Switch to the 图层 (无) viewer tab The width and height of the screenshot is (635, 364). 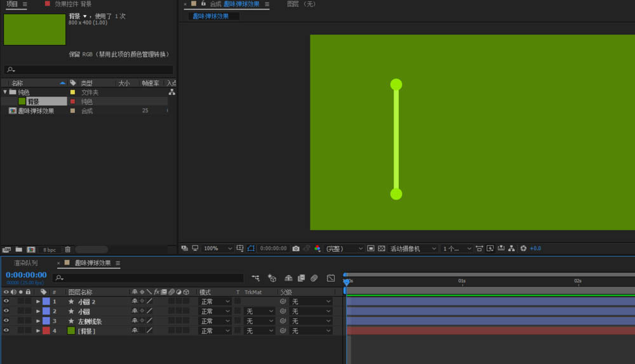click(x=301, y=4)
